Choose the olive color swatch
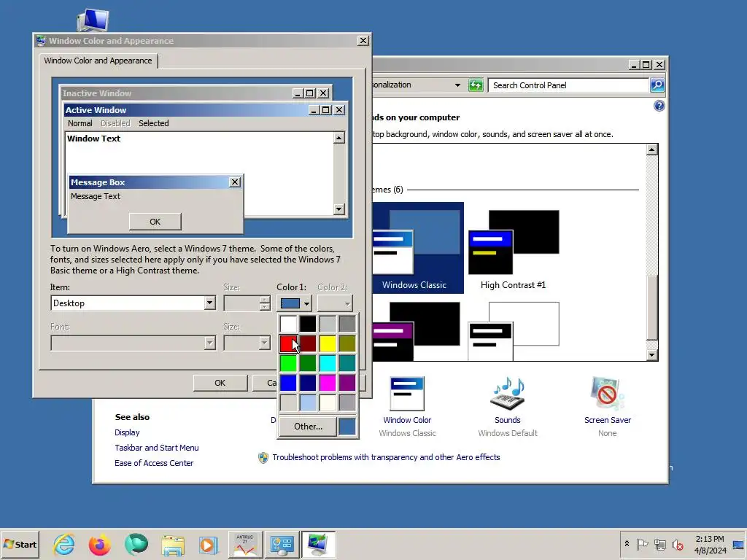The height and width of the screenshot is (560, 747). click(x=347, y=343)
